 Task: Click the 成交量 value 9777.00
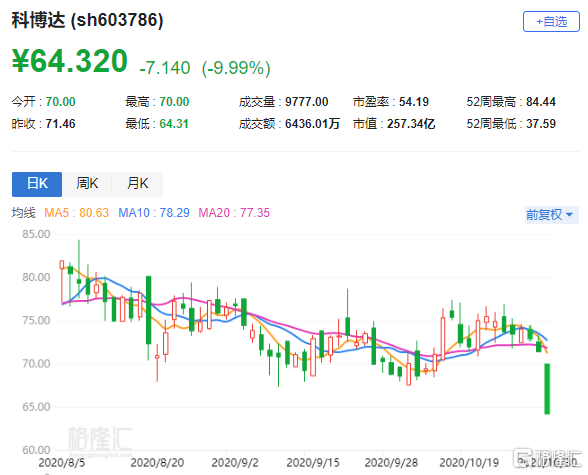point(307,102)
